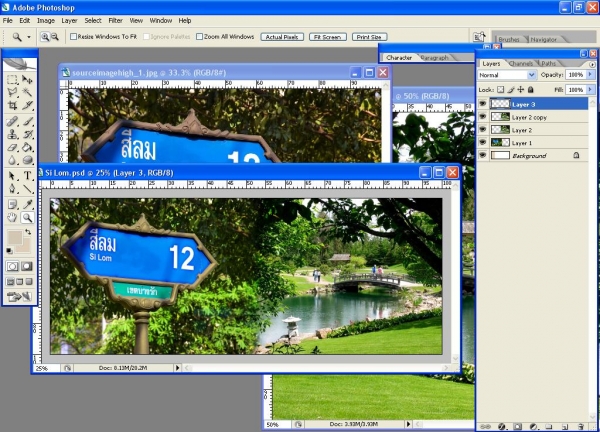Open the Image menu
The width and height of the screenshot is (600, 432).
pyautogui.click(x=46, y=21)
